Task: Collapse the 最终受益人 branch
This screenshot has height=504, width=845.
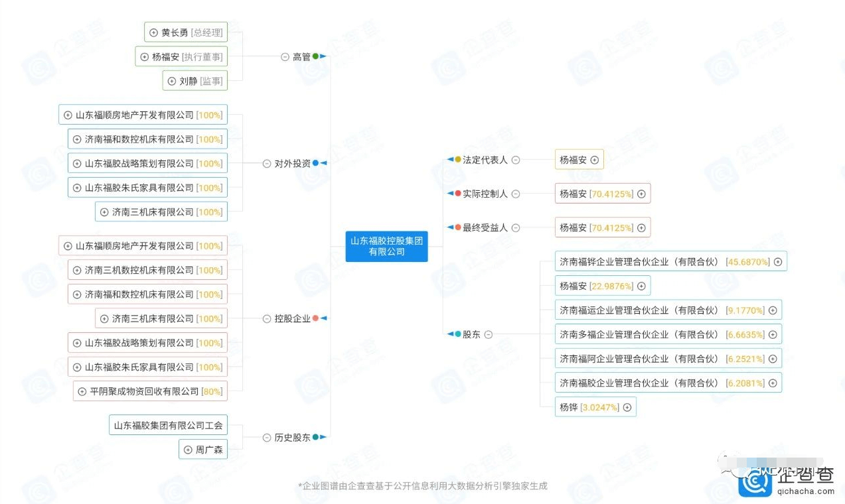Action: click(516, 227)
